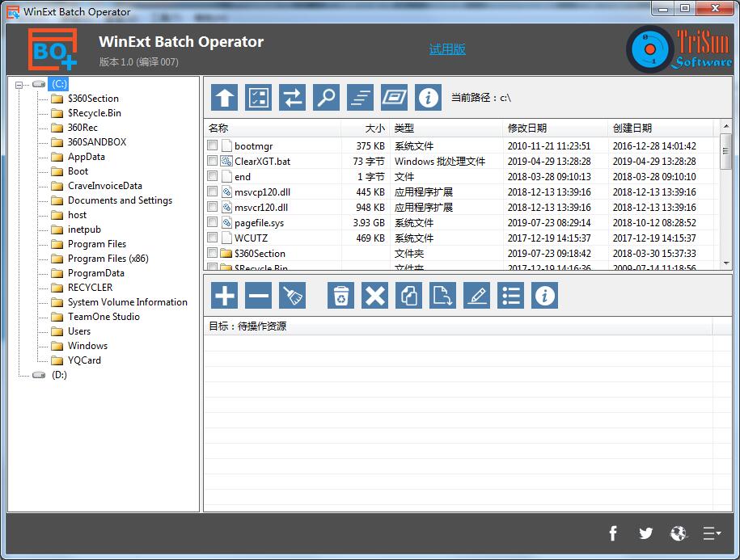
Task: Click the file list vertical scrollbar down arrow
Action: click(x=725, y=263)
